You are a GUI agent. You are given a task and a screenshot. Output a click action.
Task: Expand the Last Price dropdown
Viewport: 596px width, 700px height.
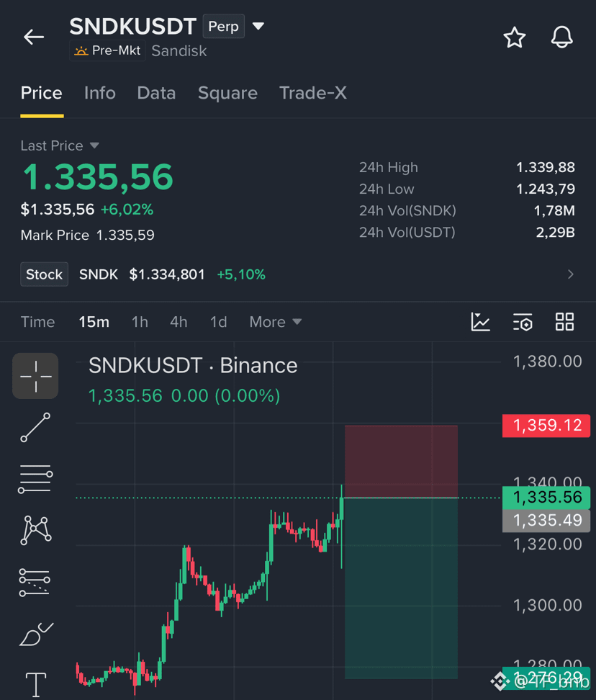click(x=94, y=145)
